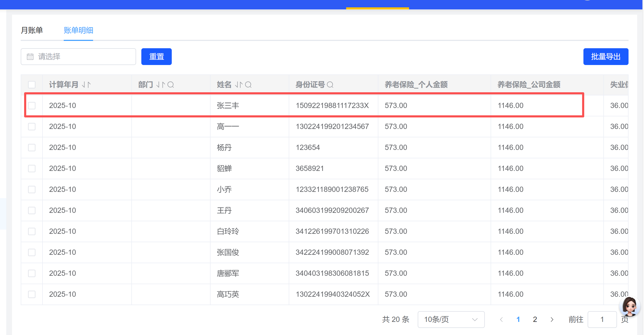Click the 重置 button
Screen dimensions: 644x335
(156, 57)
